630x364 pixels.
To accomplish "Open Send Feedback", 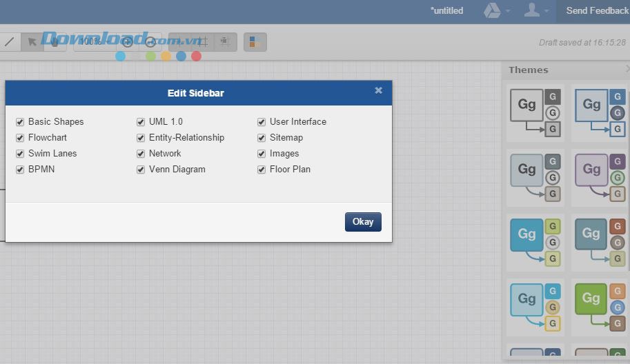I will (597, 10).
